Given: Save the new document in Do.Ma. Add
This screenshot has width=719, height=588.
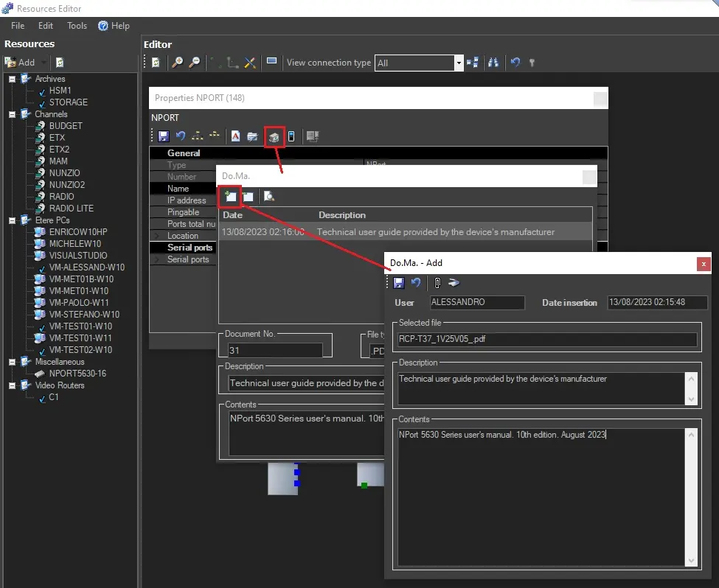Looking at the screenshot, I should [x=399, y=282].
